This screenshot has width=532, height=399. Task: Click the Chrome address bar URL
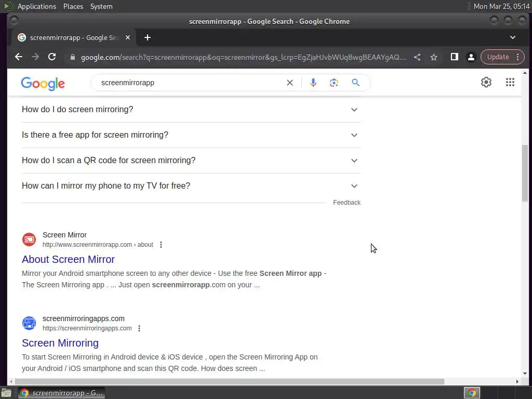point(243,57)
